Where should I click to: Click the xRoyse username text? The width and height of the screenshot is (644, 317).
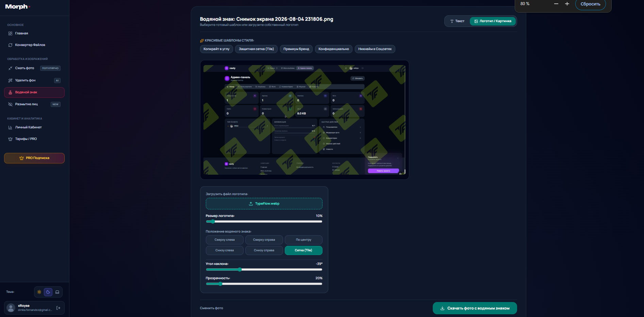[x=24, y=306]
